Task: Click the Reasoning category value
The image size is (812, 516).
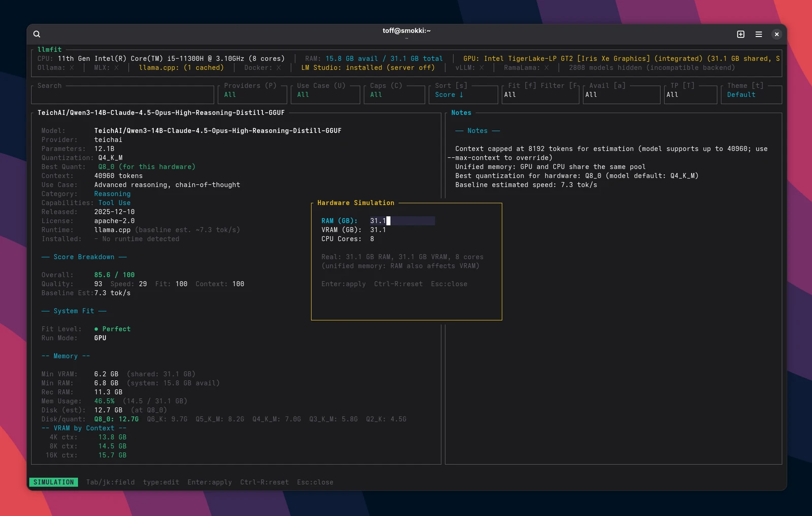Action: tap(112, 194)
